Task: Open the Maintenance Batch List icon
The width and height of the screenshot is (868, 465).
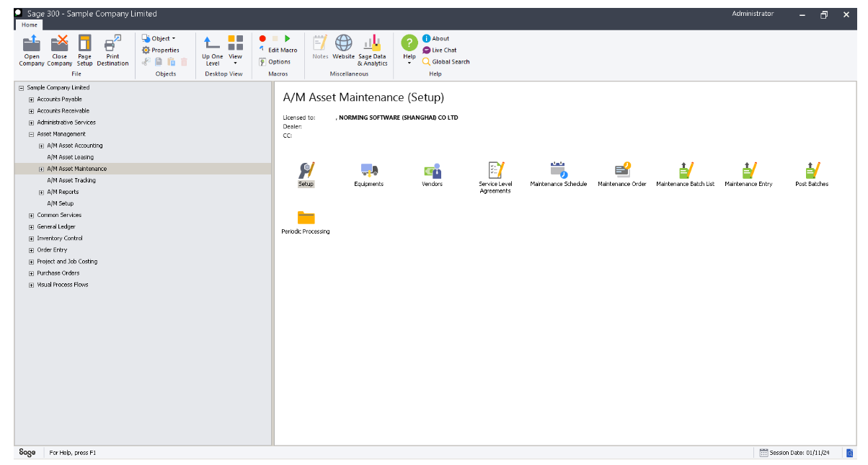Action: coord(685,171)
